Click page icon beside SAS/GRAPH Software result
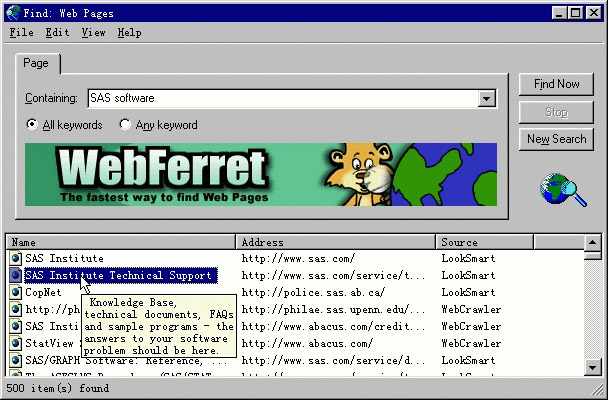608x400 pixels. pos(16,360)
